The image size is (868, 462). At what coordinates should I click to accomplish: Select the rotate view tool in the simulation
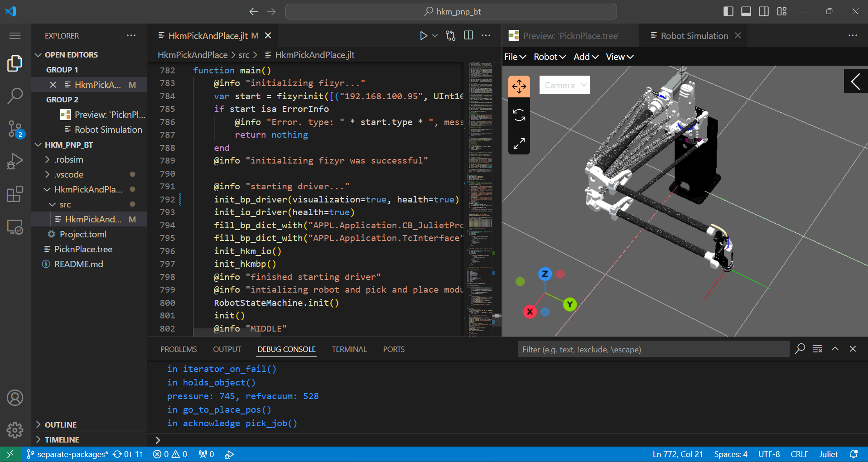(x=519, y=115)
